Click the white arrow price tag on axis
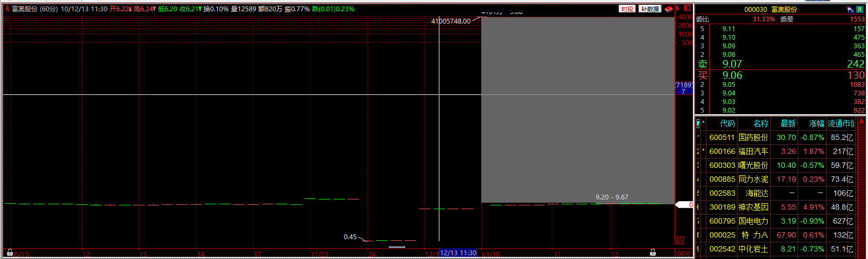Viewport: 868px width, 259px height. pos(684,205)
